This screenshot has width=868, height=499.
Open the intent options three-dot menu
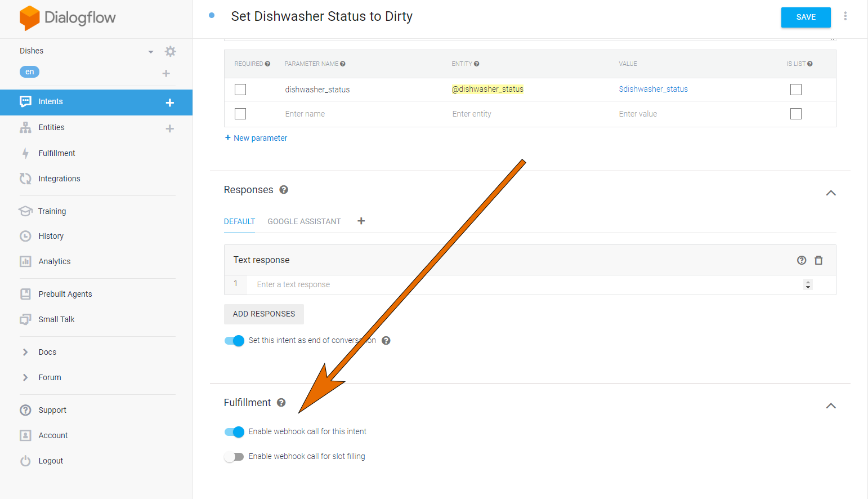[845, 16]
